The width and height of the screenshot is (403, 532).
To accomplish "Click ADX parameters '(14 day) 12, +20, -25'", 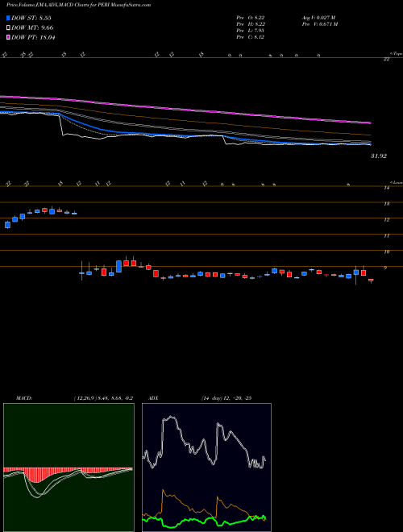I will (x=226, y=398).
